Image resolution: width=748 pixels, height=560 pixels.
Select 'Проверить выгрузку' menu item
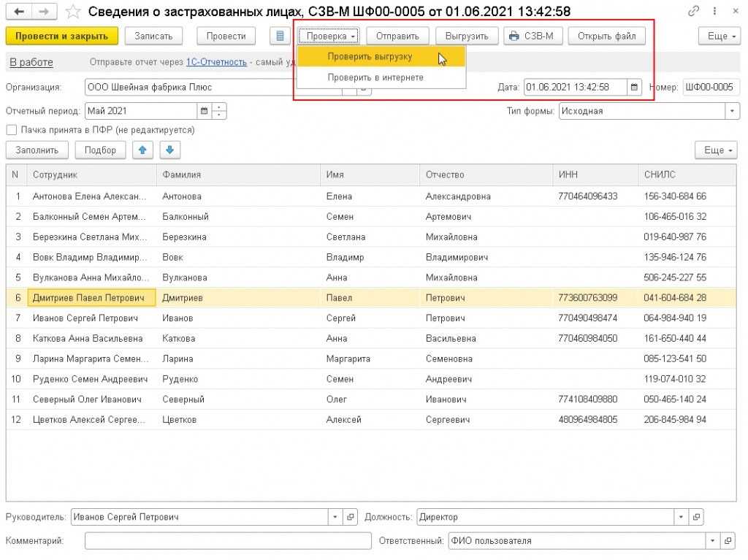pyautogui.click(x=370, y=56)
